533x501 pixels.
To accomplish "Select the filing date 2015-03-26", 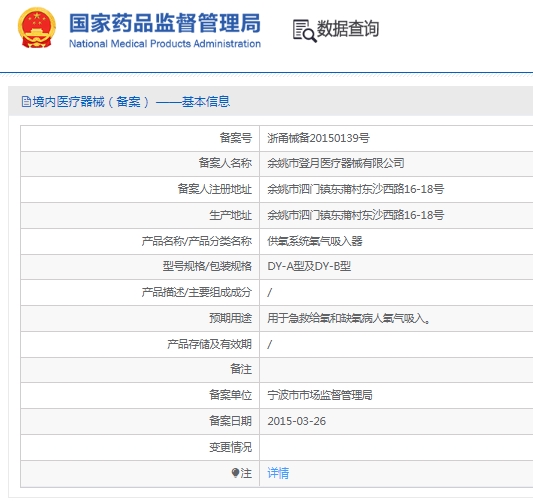I will 296,421.
